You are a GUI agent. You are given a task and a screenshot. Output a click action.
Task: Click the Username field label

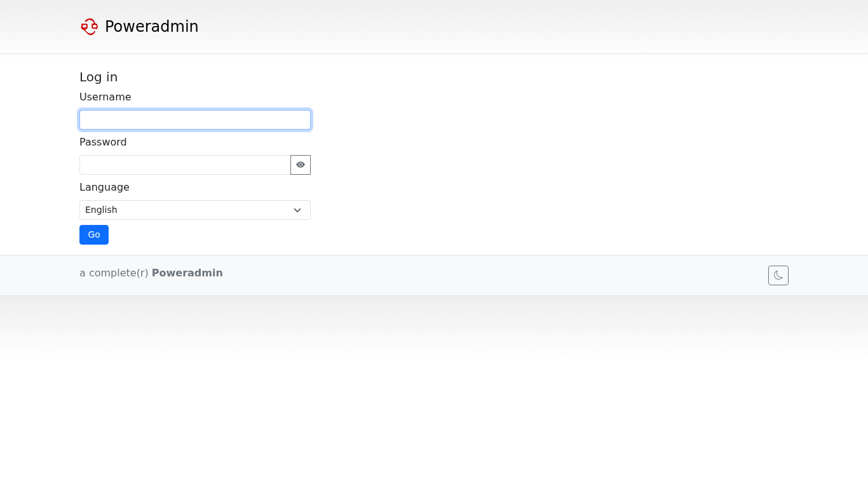pyautogui.click(x=105, y=97)
